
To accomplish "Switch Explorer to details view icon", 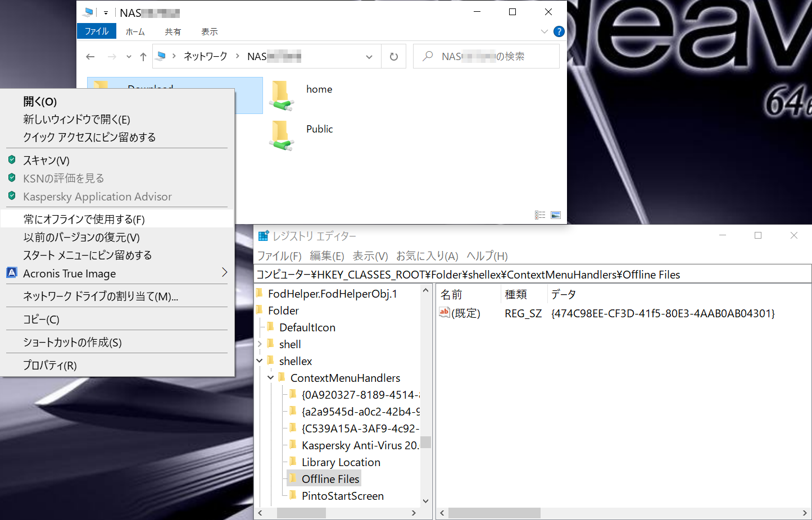I will [x=540, y=215].
